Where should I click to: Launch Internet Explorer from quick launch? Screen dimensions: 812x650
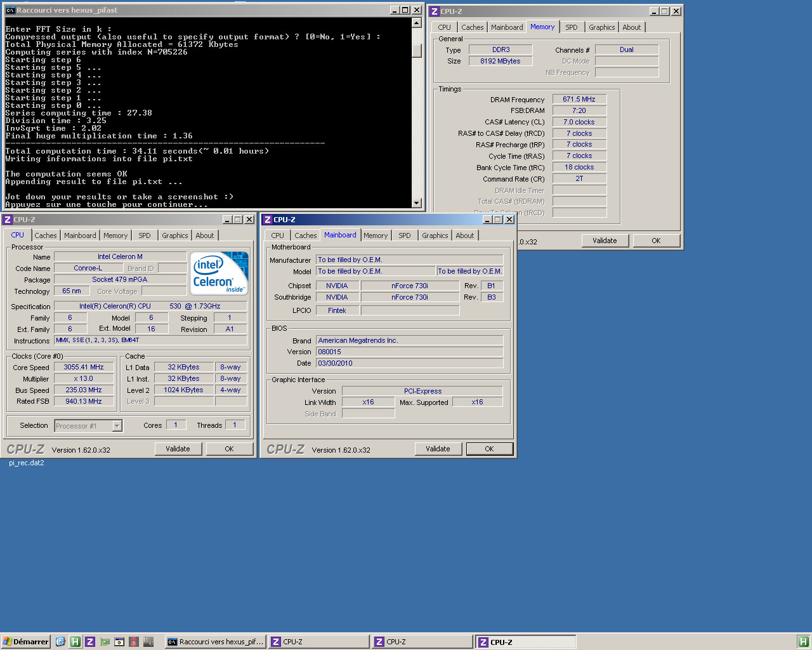(x=60, y=642)
